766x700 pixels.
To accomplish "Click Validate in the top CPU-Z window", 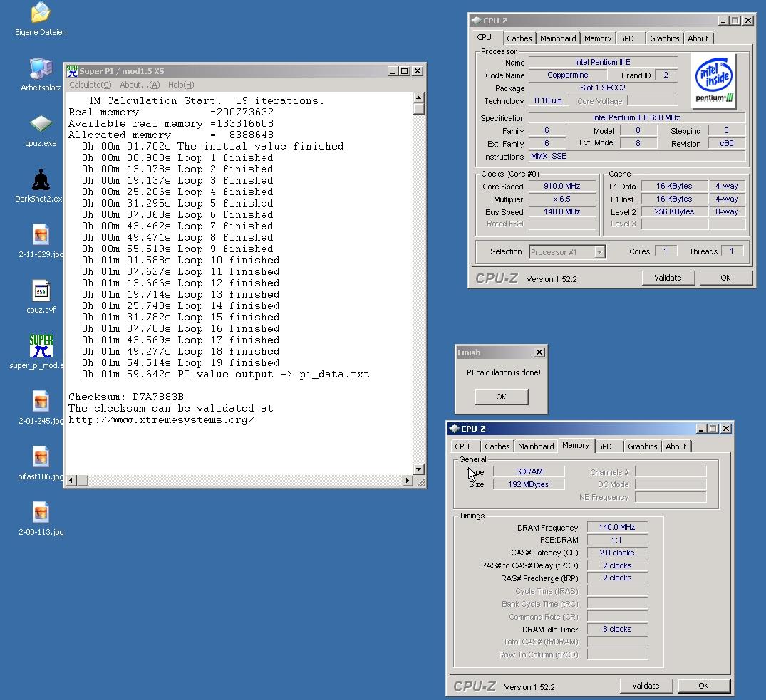I will pos(668,278).
